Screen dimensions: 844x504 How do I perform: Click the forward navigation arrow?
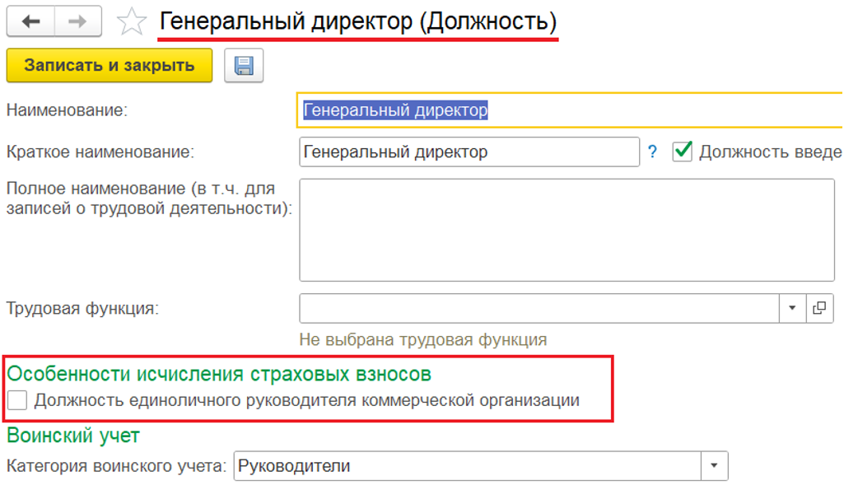(77, 21)
